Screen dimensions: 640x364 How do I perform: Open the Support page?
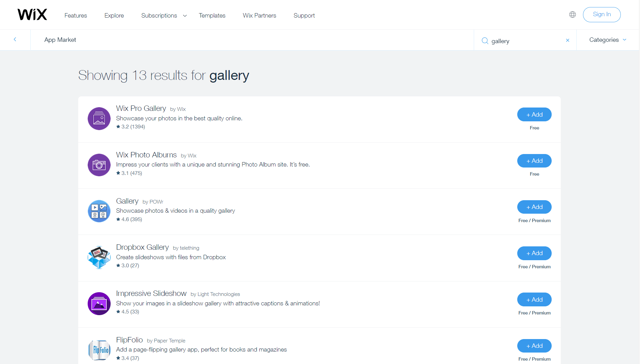point(304,16)
